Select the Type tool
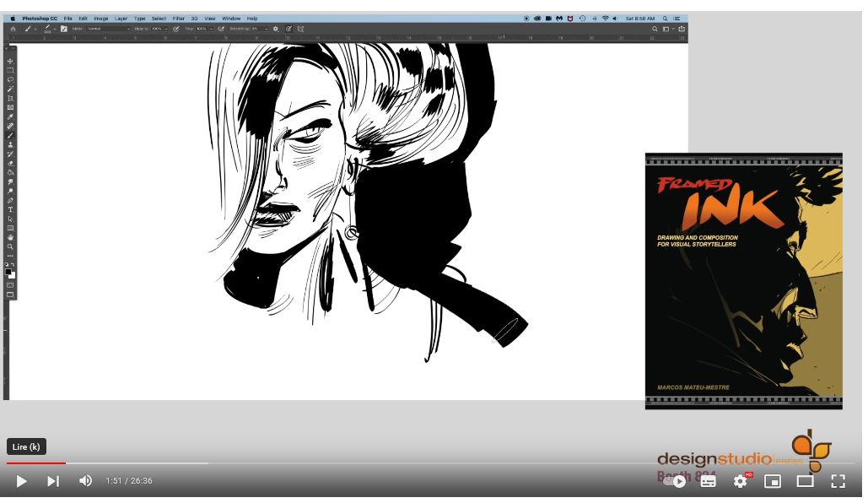868x503 pixels. pos(10,209)
